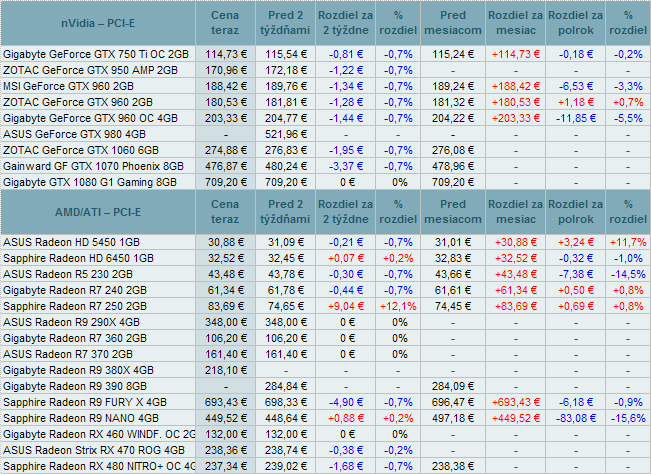
Task: Click the ASUS GeForce GTX 980 4GB name
Action: tap(75, 134)
